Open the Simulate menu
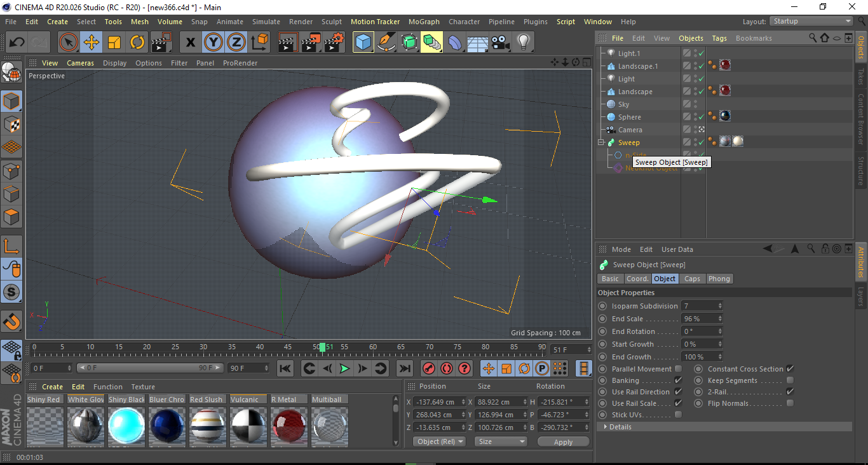Screen dimensions: 868x465 (266, 22)
